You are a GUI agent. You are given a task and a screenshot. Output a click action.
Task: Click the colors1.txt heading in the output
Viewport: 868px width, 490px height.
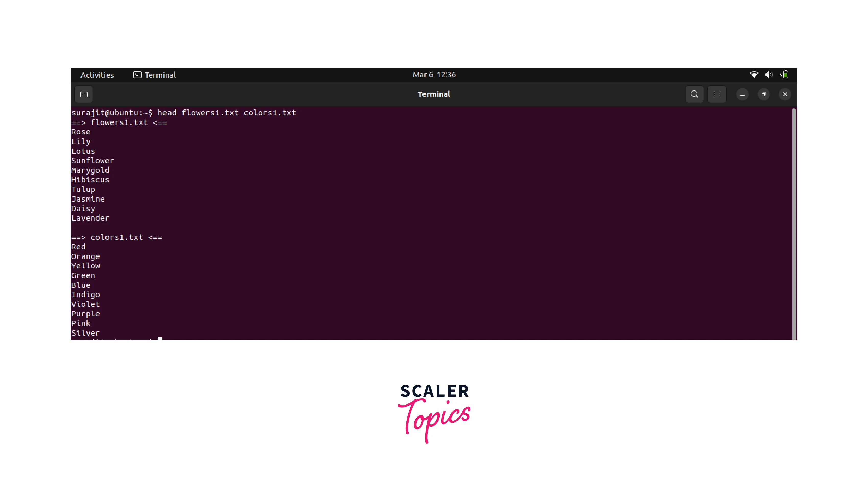click(x=117, y=237)
